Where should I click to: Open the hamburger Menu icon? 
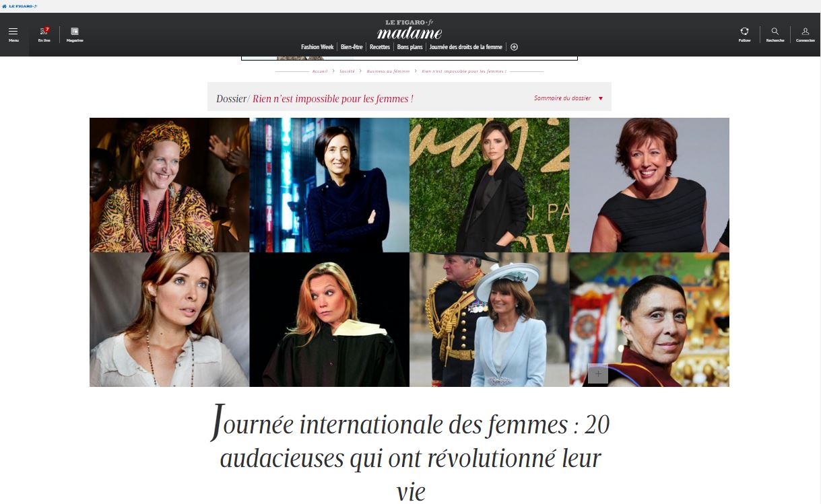click(13, 32)
